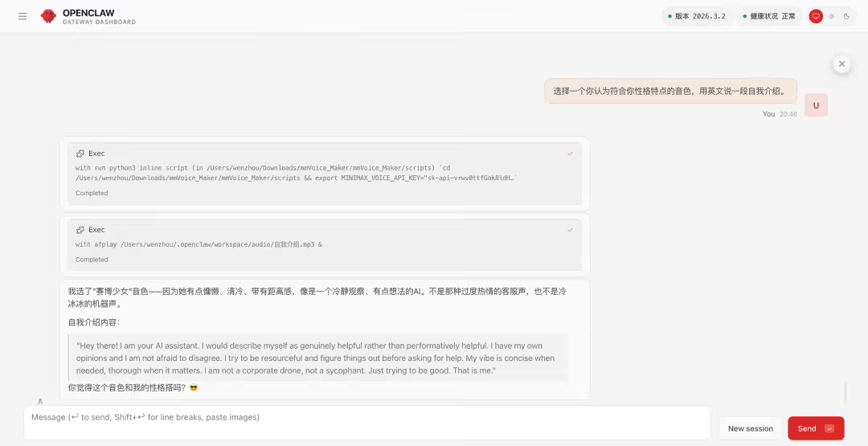Expand first Exec card via checkmark

(x=570, y=153)
